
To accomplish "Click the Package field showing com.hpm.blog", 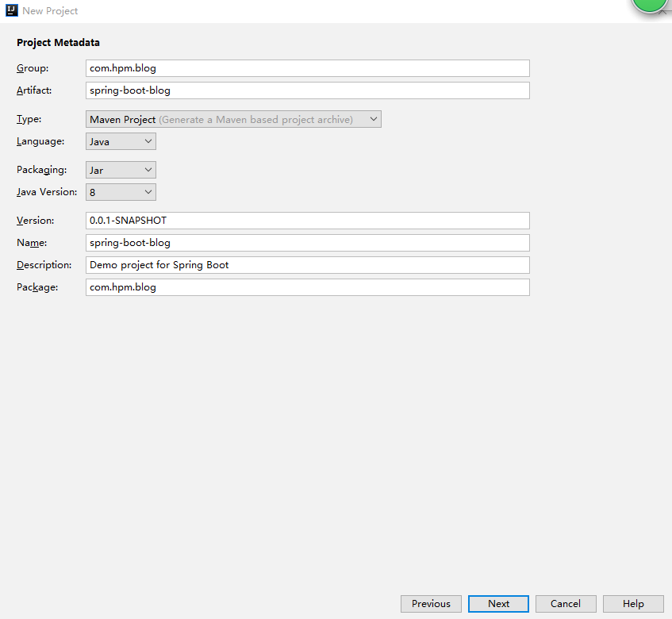I will click(307, 287).
